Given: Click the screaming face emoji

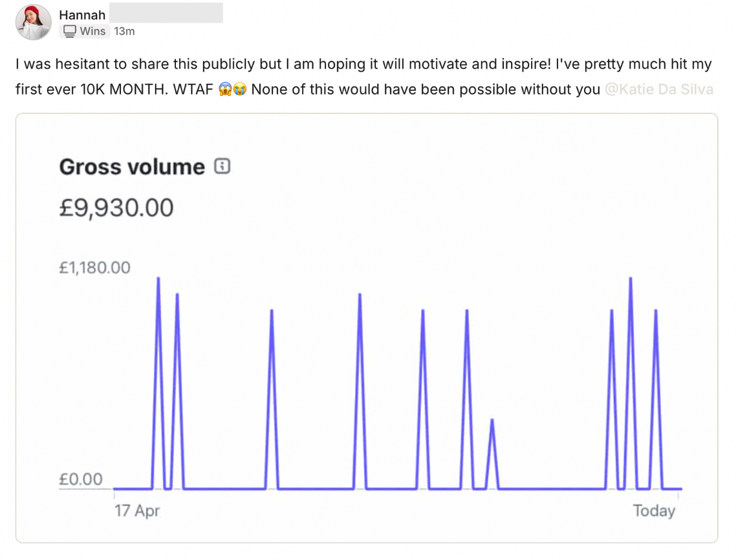Looking at the screenshot, I should (x=226, y=89).
